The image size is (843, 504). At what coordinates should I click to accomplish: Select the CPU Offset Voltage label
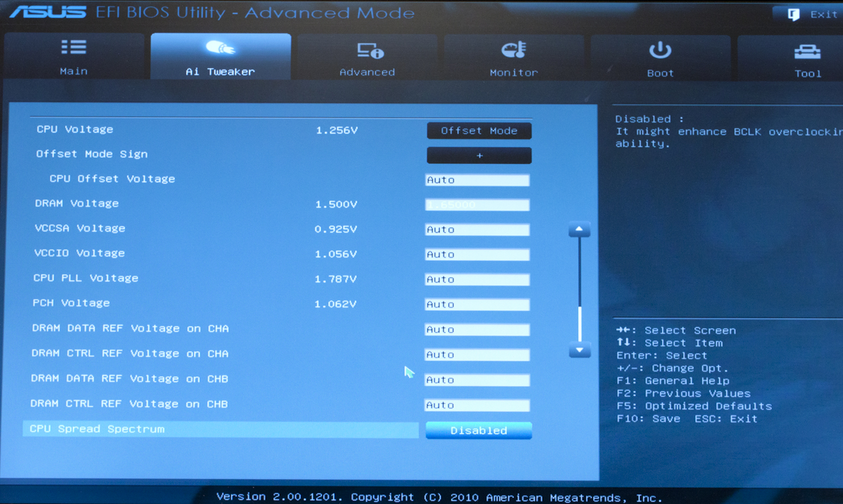click(112, 179)
